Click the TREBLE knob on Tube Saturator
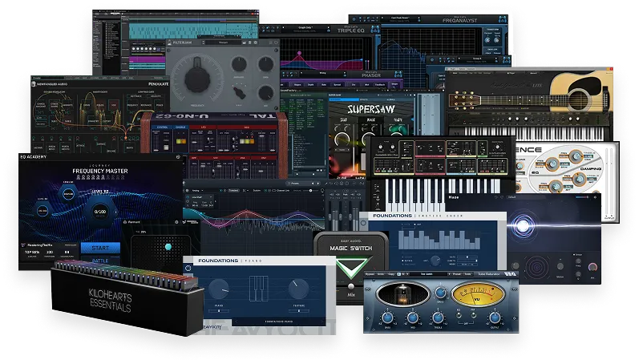 point(438,317)
